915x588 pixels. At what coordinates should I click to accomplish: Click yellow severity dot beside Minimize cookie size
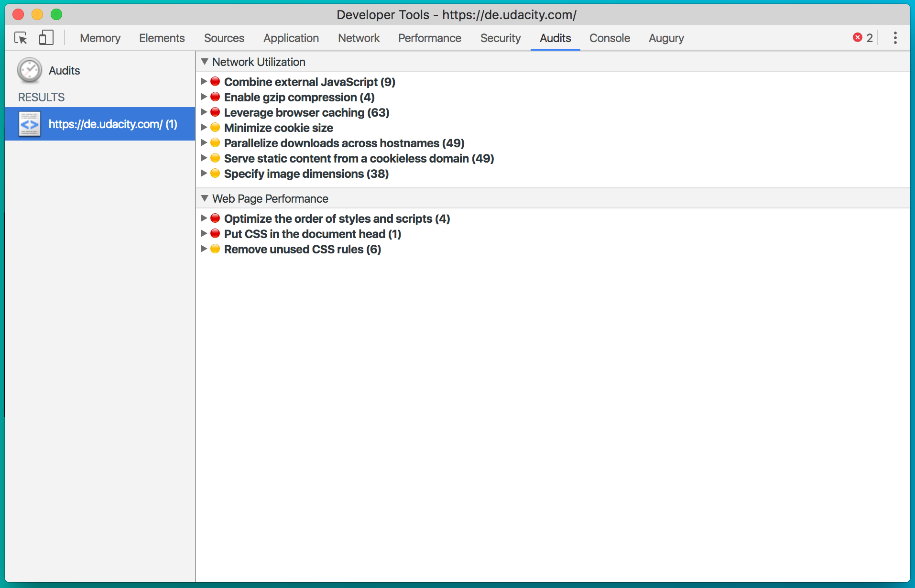tap(215, 128)
